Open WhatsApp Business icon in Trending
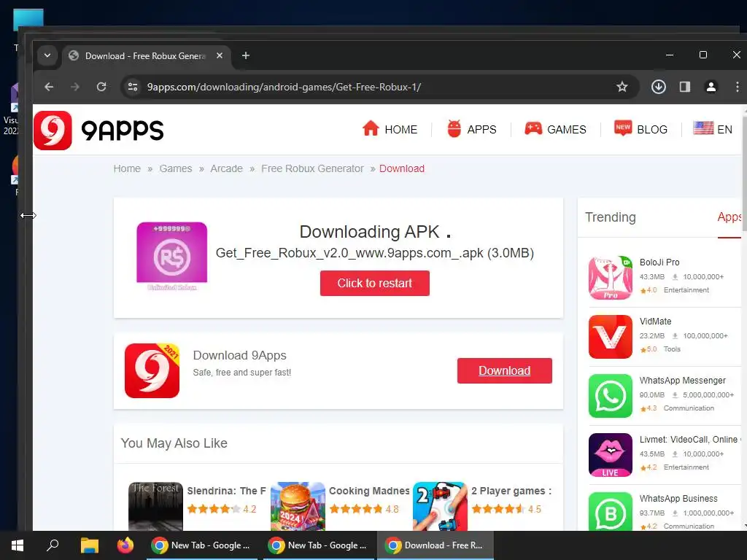 [x=611, y=511]
